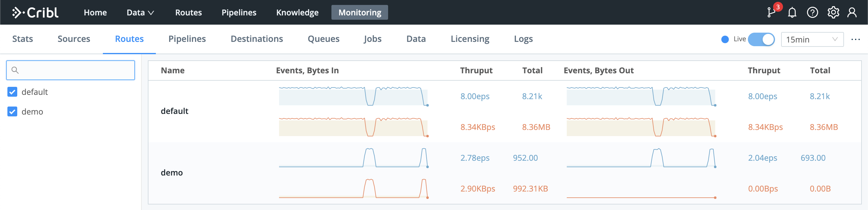Open Routes in the top navigation bar

[x=189, y=13]
